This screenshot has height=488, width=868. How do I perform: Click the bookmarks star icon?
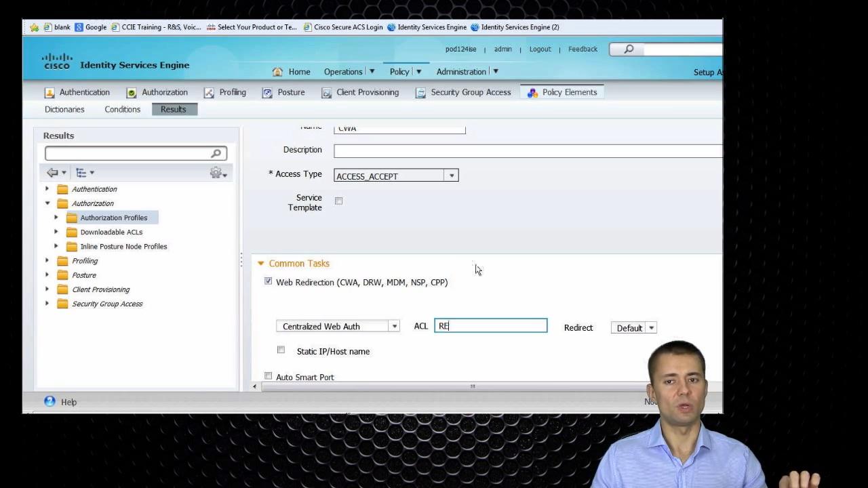pos(34,27)
